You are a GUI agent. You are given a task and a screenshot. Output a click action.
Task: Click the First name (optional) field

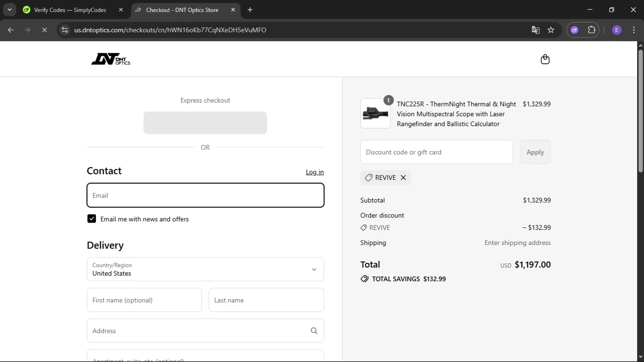[144, 300]
